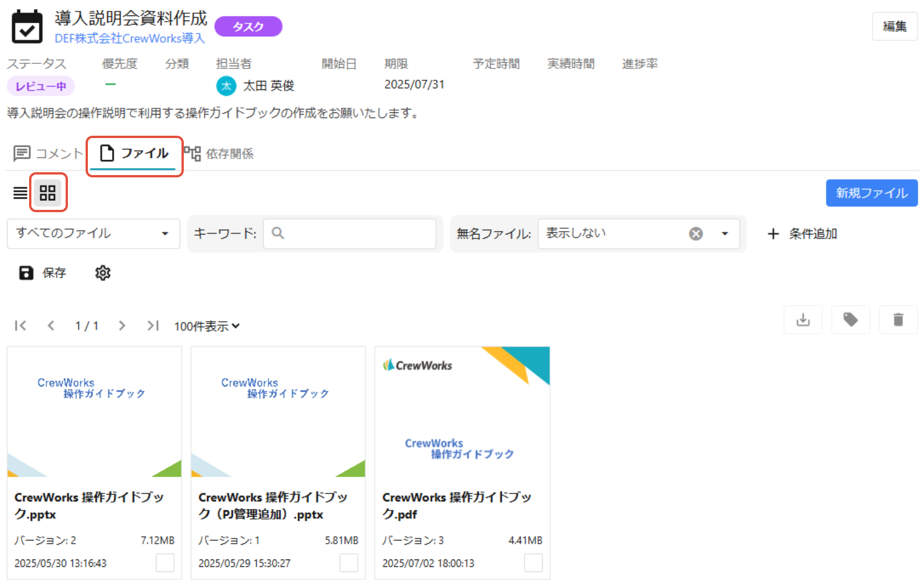Delete selected files trash icon
Screen dimensions: 924x584
898,319
